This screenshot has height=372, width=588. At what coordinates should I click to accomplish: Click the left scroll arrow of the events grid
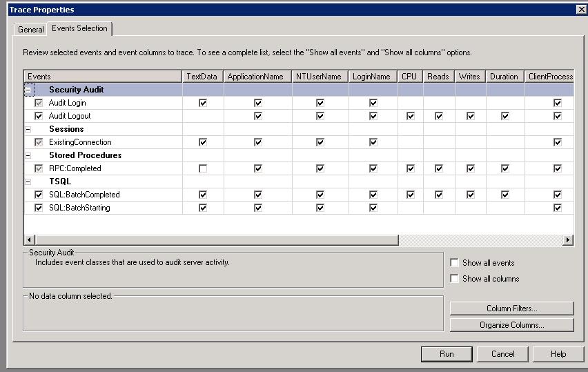30,239
